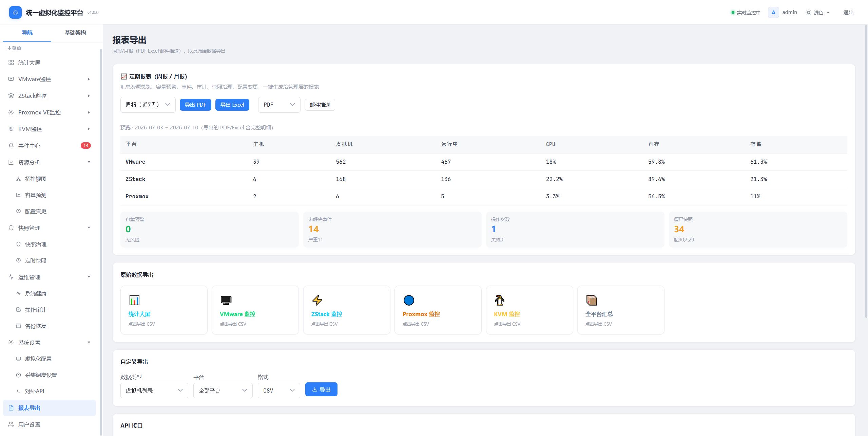
Task: Open the 周报（近7天） report period dropdown
Action: tap(148, 105)
